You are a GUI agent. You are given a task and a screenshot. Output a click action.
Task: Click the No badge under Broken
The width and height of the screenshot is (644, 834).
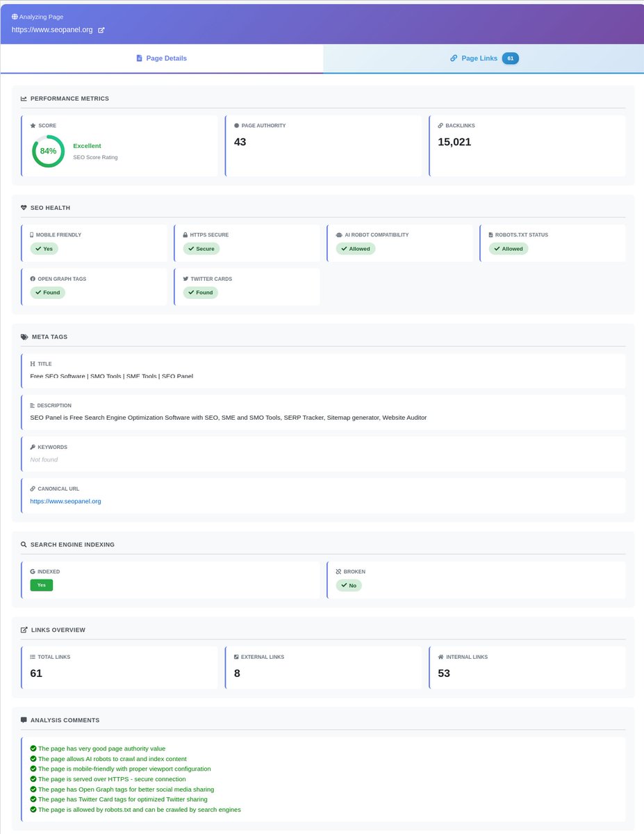click(x=349, y=585)
